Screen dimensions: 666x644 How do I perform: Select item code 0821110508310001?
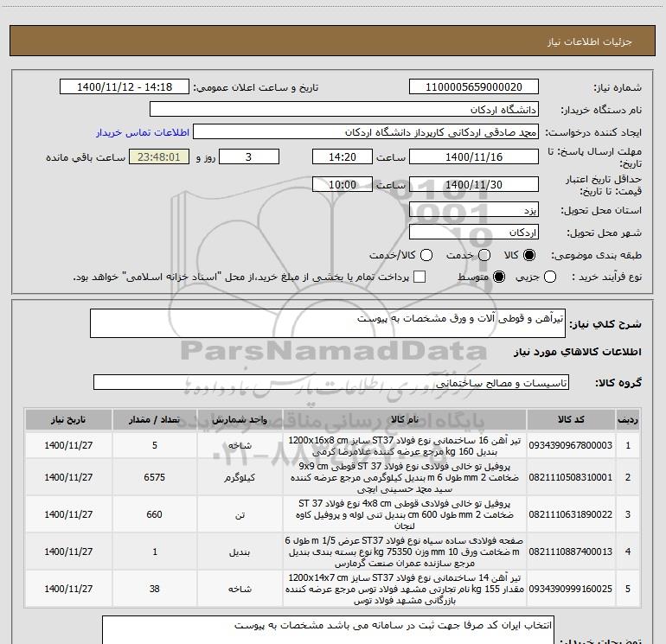(x=571, y=477)
